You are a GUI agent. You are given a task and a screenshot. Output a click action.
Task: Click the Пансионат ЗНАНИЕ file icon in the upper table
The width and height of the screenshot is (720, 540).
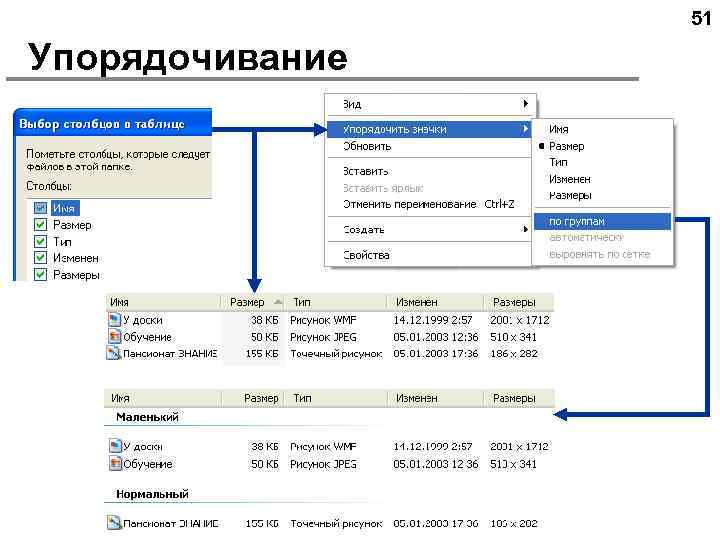[x=114, y=353]
